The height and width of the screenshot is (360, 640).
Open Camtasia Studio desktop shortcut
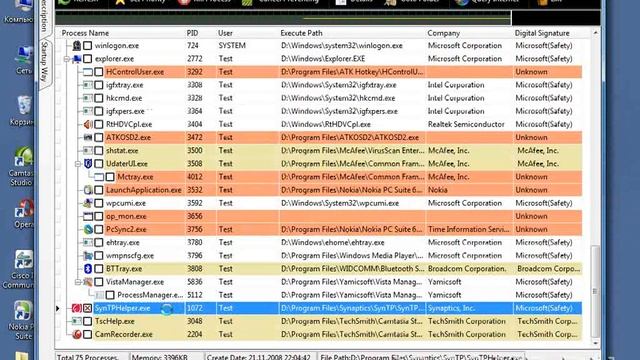click(x=22, y=167)
